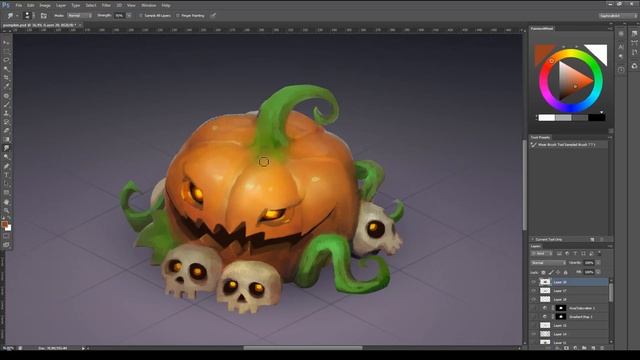Select the Type tool

click(x=6, y=175)
